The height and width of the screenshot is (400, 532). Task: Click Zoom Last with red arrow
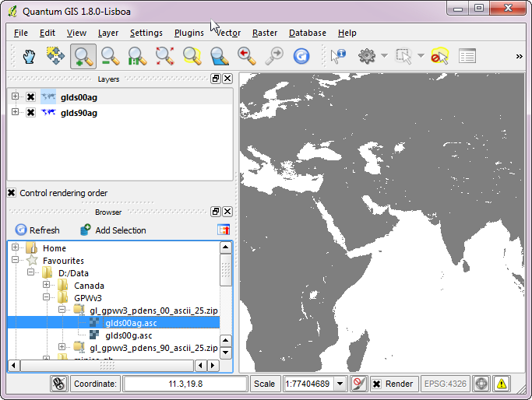247,56
